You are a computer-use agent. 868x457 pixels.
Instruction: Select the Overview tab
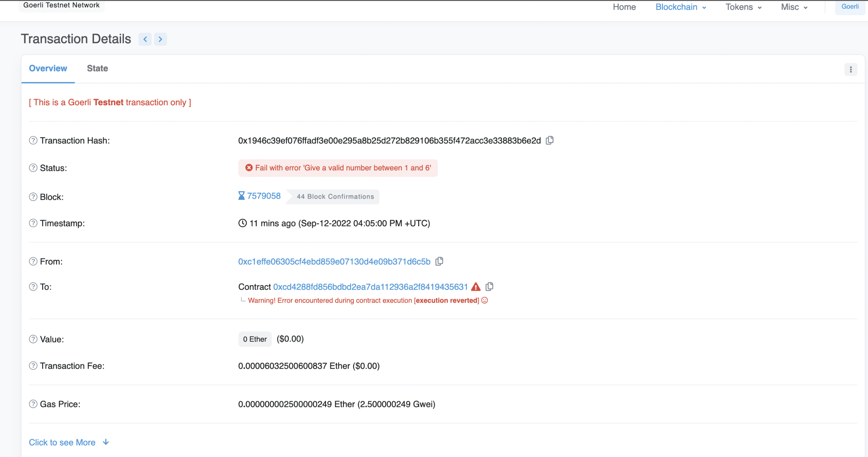click(x=48, y=68)
